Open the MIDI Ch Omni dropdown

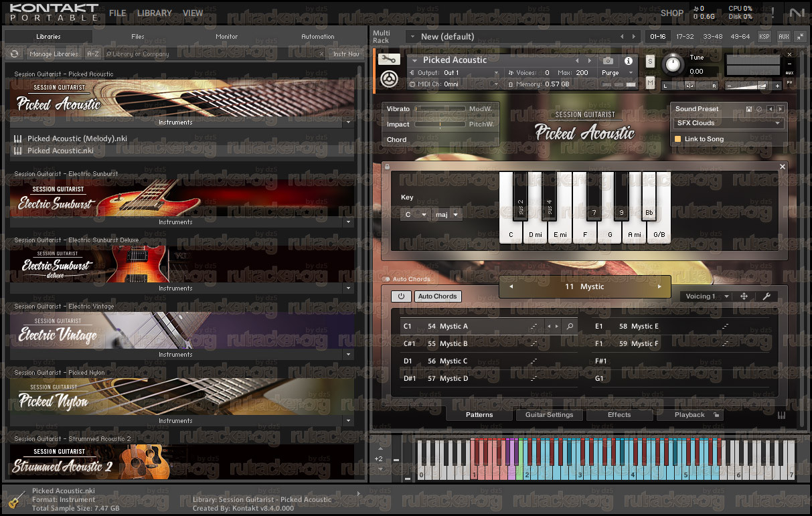point(453,84)
